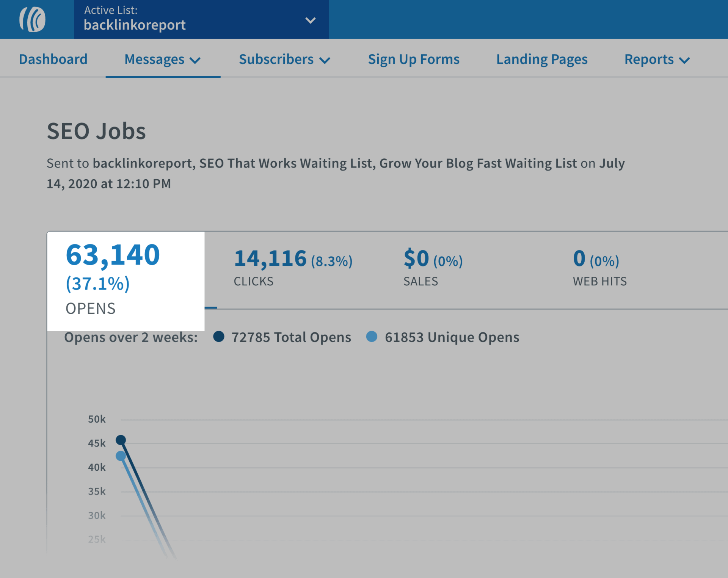728x578 pixels.
Task: Click the light Unique Opens data point
Action: (x=121, y=456)
